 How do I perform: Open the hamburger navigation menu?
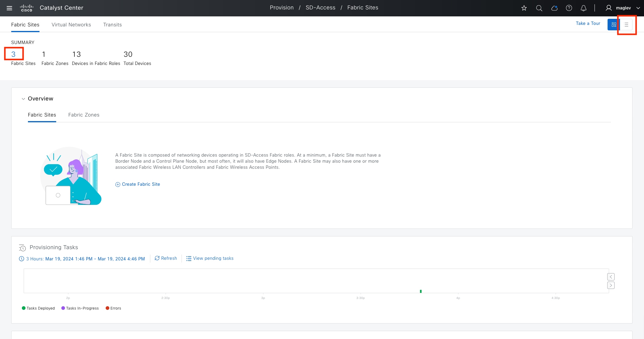point(9,8)
